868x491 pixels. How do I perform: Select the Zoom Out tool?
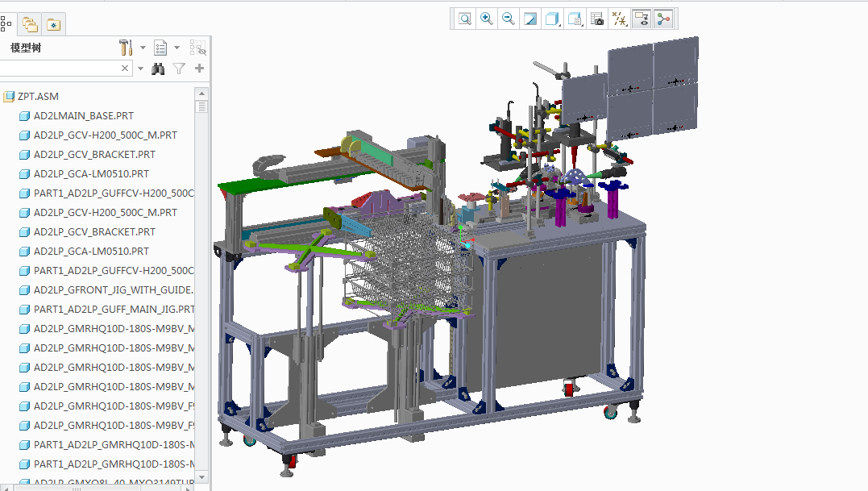point(509,19)
